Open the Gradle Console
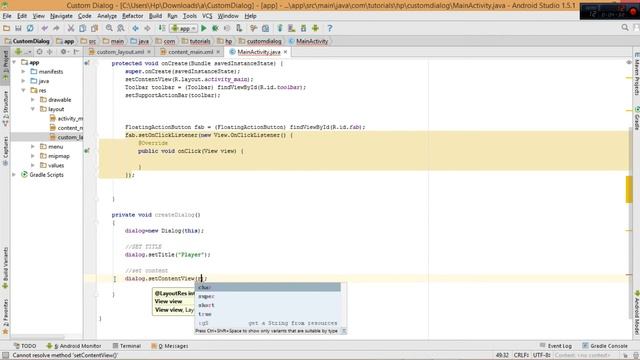The image size is (640, 360). pos(605,346)
